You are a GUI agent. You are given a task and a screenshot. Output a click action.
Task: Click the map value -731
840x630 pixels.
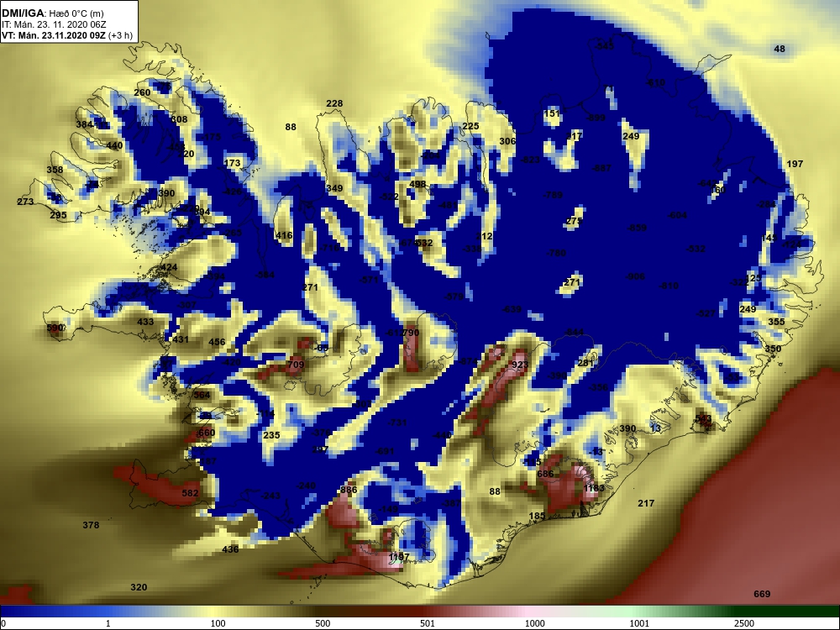tap(397, 423)
